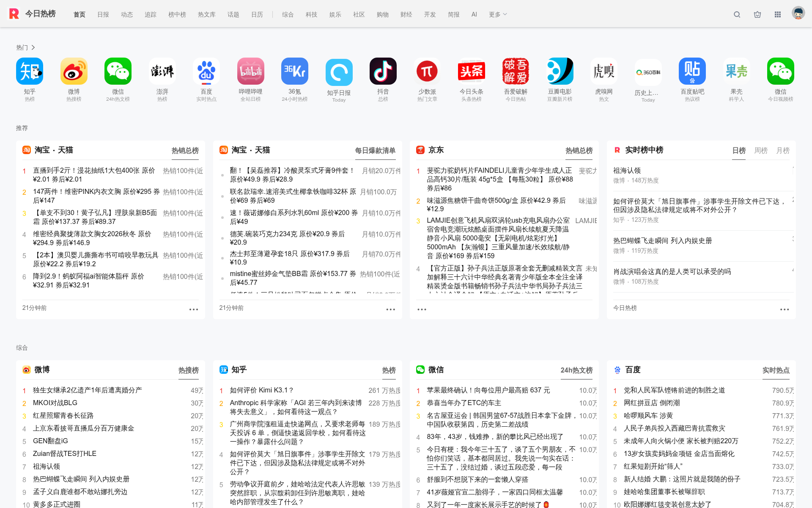The height and width of the screenshot is (508, 812).
Task: Open the 果壳科学人 icon
Action: [x=736, y=72]
